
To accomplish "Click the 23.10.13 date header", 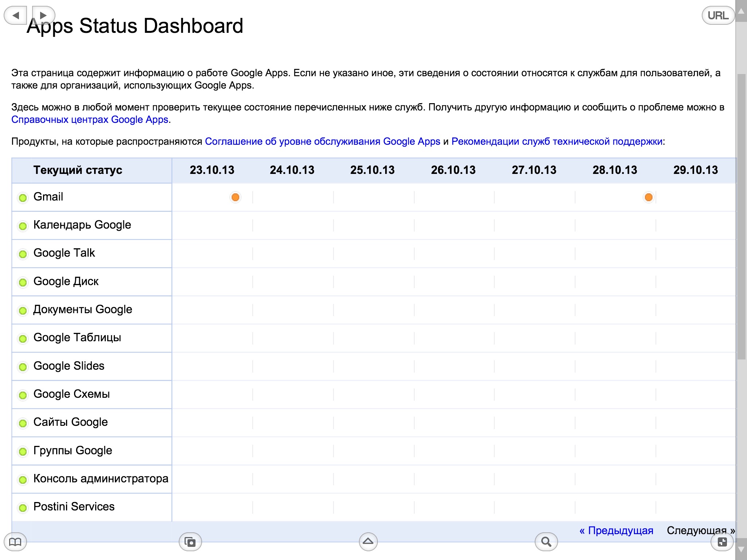I will pyautogui.click(x=212, y=170).
